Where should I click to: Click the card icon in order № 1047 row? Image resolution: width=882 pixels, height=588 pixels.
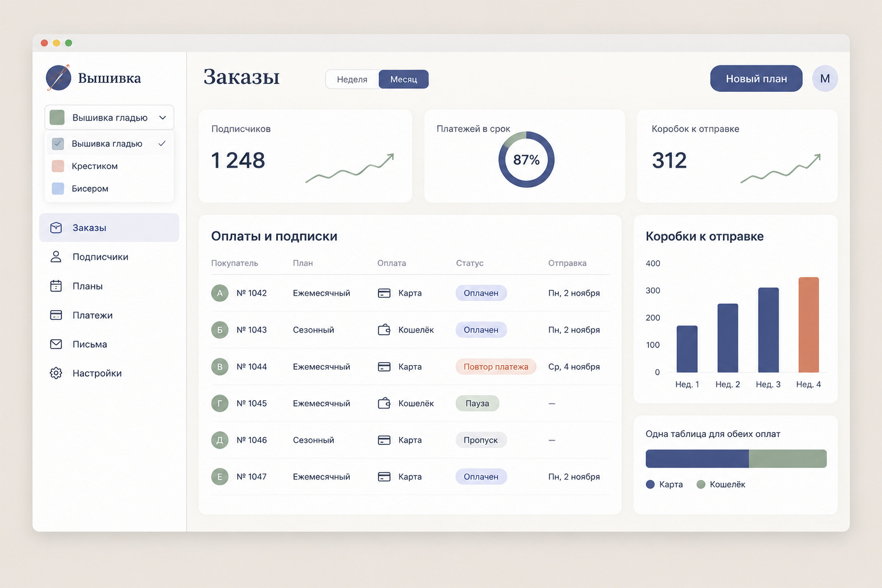point(384,477)
